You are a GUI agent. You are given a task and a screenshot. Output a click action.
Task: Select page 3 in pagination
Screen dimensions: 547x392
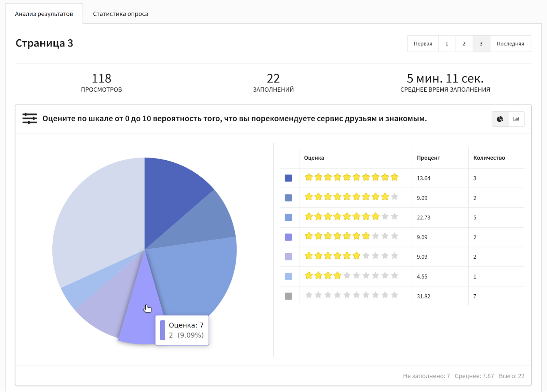(481, 44)
